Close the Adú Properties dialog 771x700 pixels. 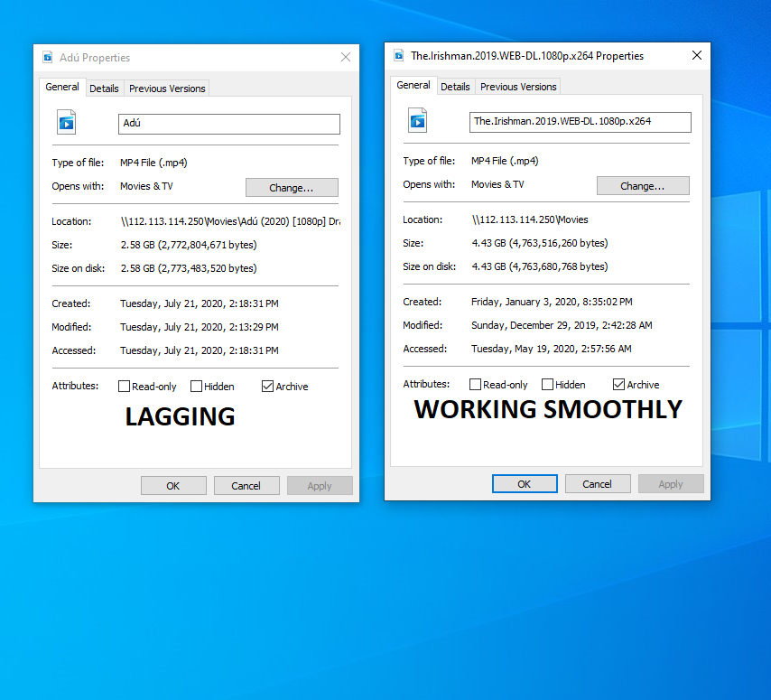345,58
